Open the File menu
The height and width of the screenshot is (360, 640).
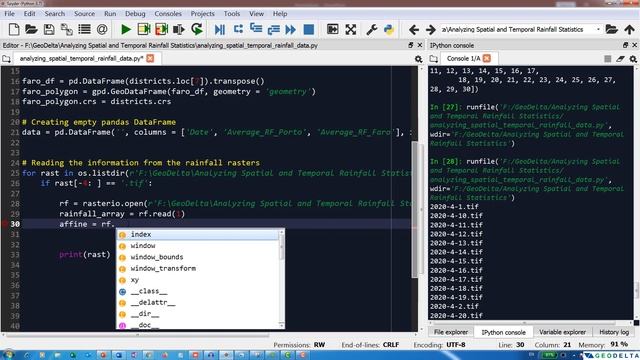[x=9, y=13]
